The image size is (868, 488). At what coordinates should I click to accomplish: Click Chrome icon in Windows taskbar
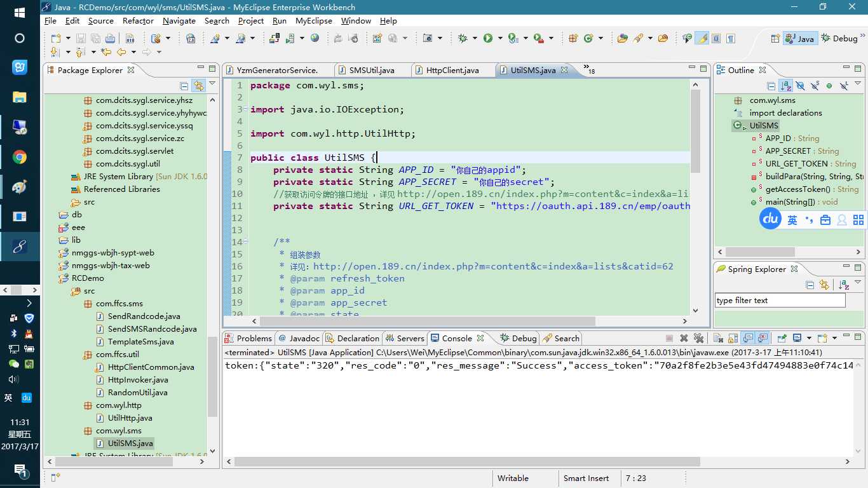coord(19,157)
